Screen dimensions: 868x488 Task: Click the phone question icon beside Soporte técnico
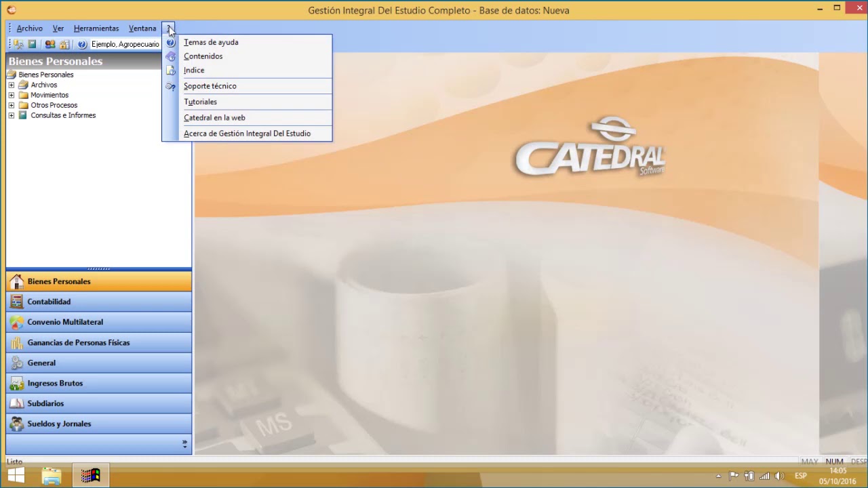[171, 87]
